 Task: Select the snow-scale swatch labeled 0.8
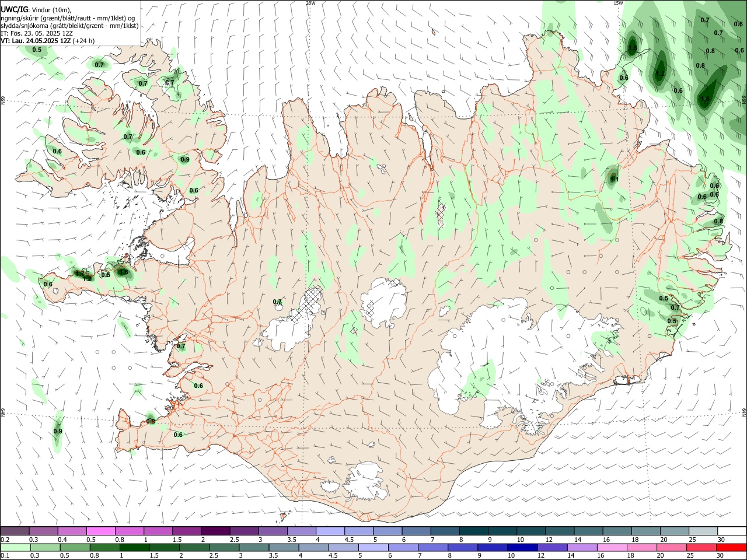point(129,531)
